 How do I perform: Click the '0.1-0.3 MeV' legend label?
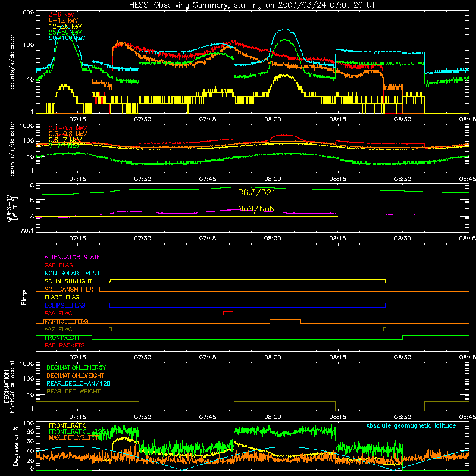point(68,128)
